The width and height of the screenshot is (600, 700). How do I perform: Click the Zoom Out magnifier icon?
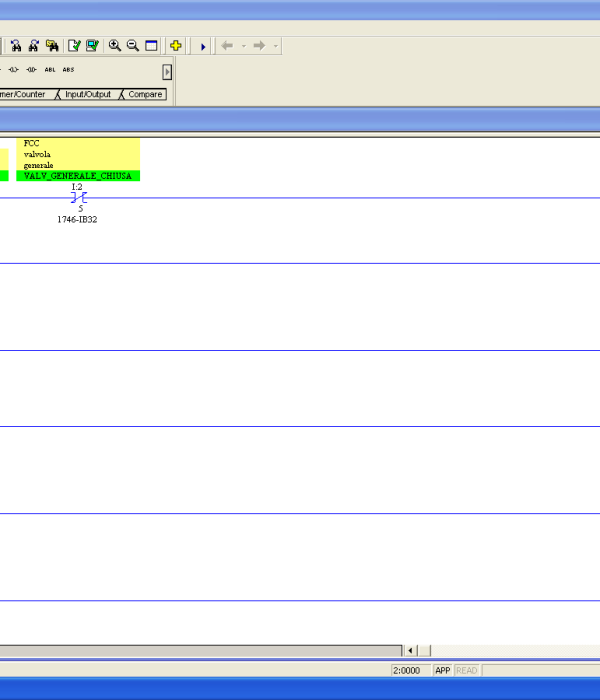point(132,46)
